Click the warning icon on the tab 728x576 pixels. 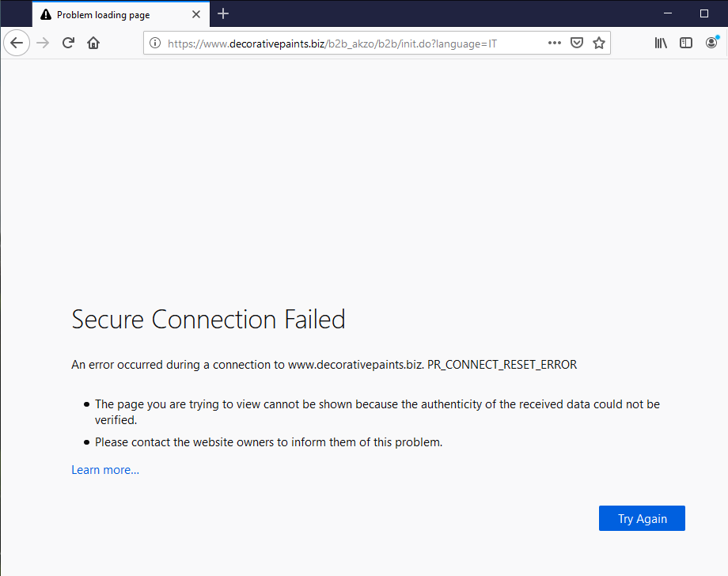click(x=46, y=13)
